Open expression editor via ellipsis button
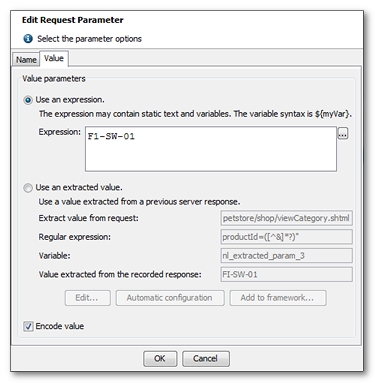The height and width of the screenshot is (383, 375). tap(343, 134)
